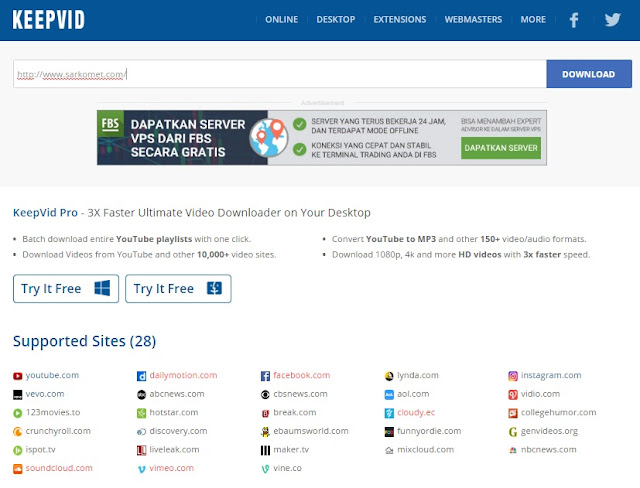This screenshot has width=640, height=488.
Task: Open the vine.co link
Action: [287, 468]
